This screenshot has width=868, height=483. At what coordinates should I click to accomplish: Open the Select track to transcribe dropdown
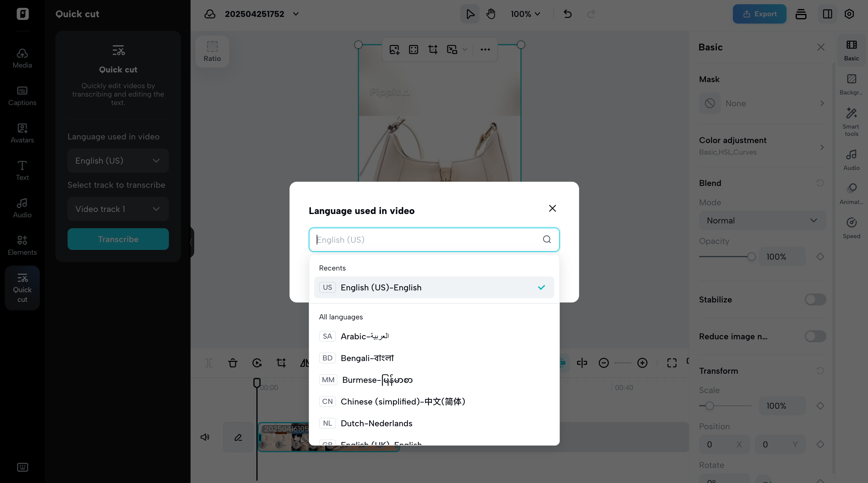[x=118, y=209]
